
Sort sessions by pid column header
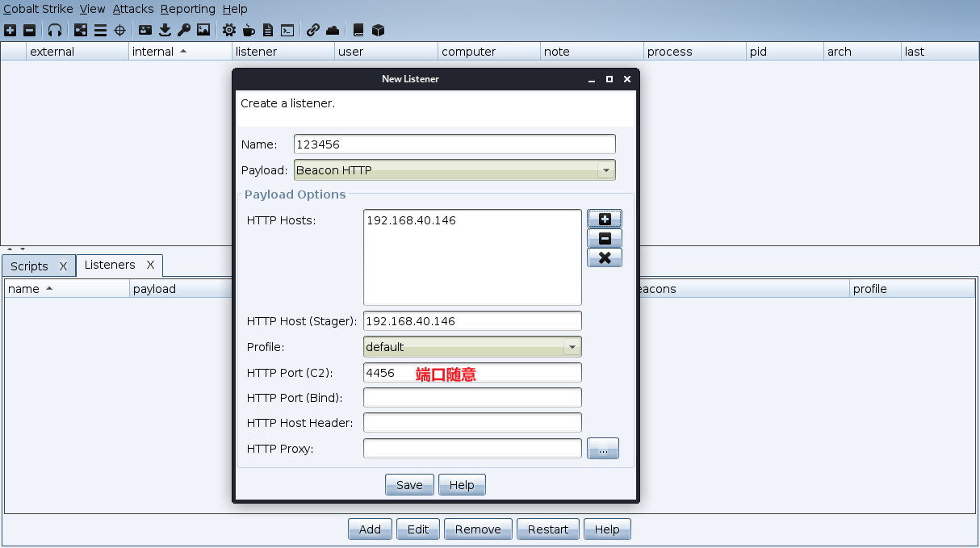click(x=785, y=52)
